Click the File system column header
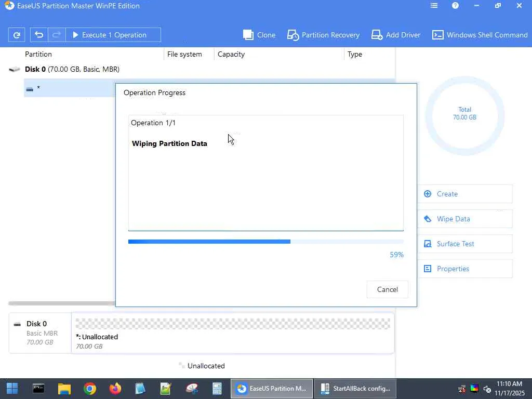The height and width of the screenshot is (399, 532). [x=184, y=54]
